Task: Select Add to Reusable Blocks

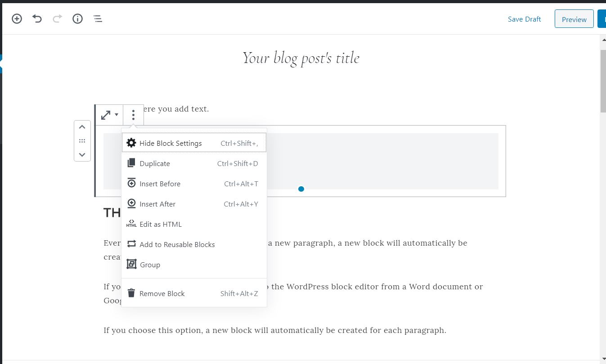Action: click(194, 244)
